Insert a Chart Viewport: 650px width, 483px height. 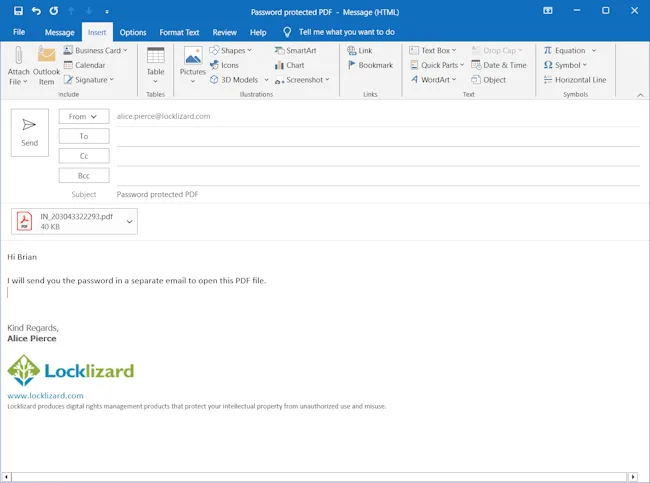(289, 65)
